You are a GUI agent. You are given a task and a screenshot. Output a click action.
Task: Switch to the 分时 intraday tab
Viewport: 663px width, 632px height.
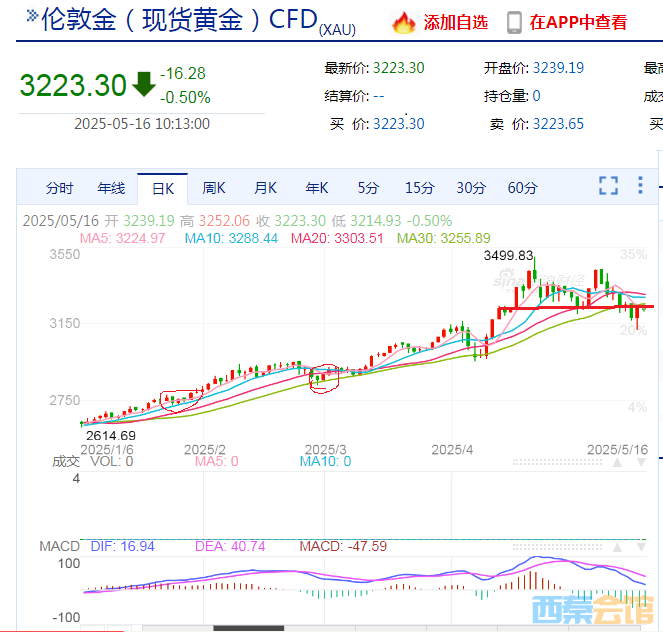pos(59,188)
